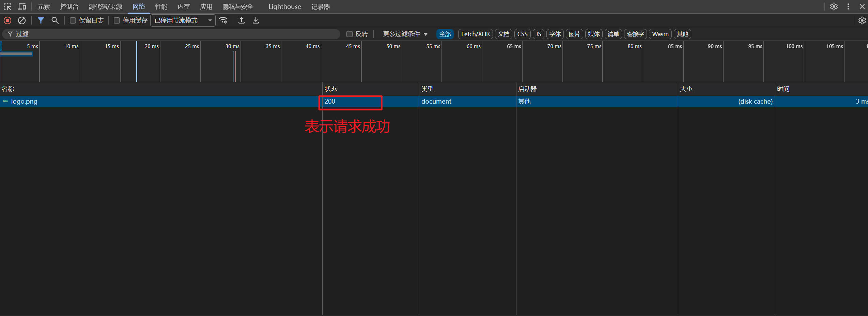868x316 pixels.
Task: Enable the 停用缓存 checkbox
Action: (x=117, y=20)
